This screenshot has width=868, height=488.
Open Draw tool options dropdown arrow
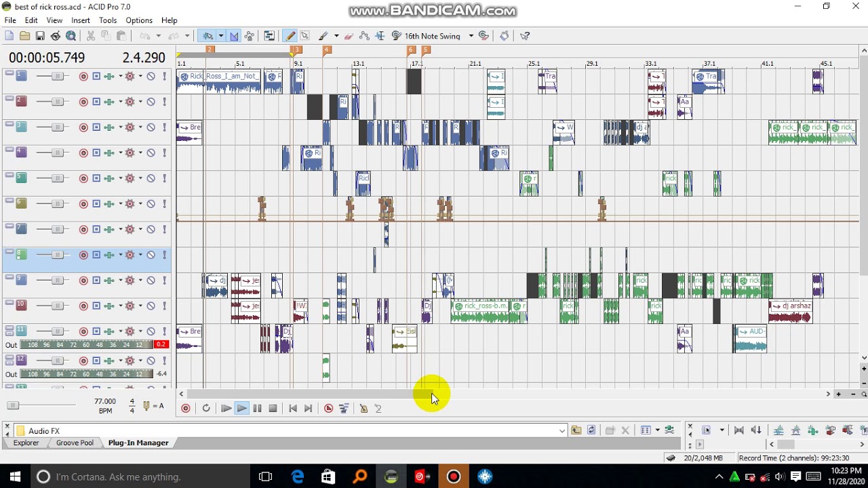click(x=336, y=36)
